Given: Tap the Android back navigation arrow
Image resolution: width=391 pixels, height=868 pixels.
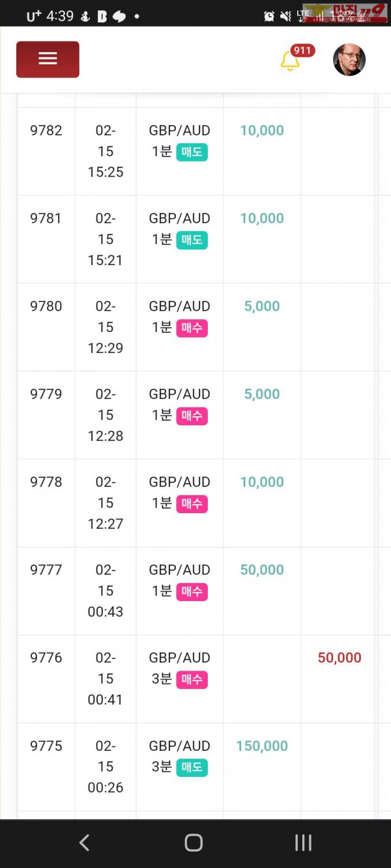Looking at the screenshot, I should pos(84,843).
